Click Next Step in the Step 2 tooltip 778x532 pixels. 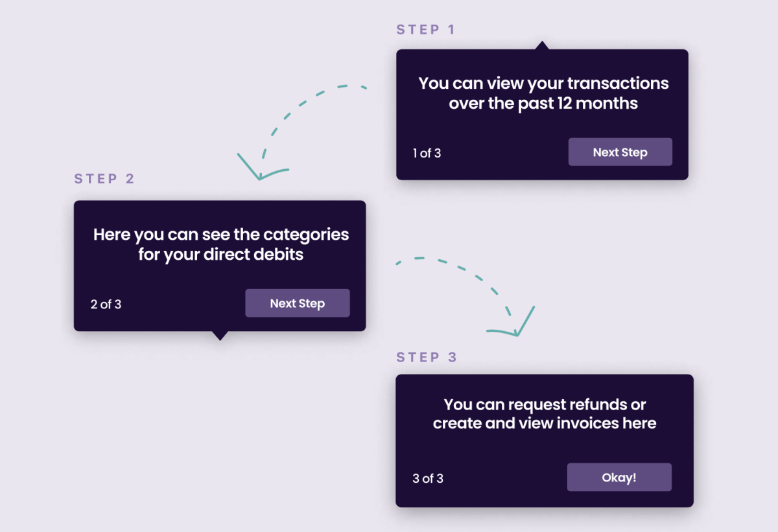coord(298,303)
